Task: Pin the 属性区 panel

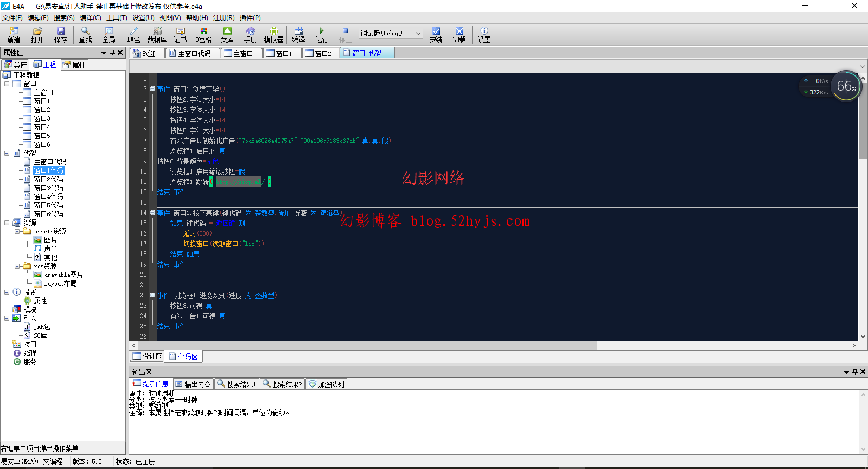Action: click(112, 53)
